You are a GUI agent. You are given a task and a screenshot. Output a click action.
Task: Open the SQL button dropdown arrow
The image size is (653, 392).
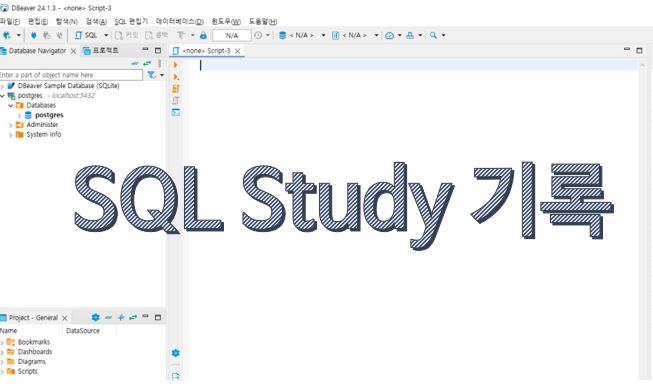(106, 35)
